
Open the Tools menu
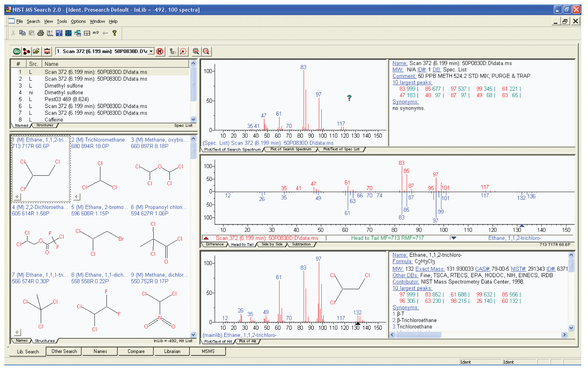coord(62,21)
